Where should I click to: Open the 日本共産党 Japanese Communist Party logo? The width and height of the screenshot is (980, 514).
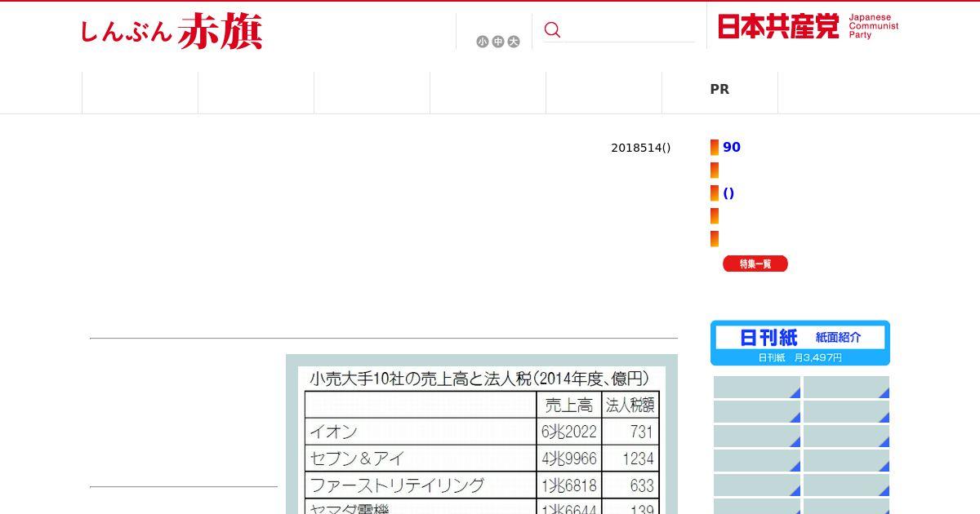pos(808,26)
